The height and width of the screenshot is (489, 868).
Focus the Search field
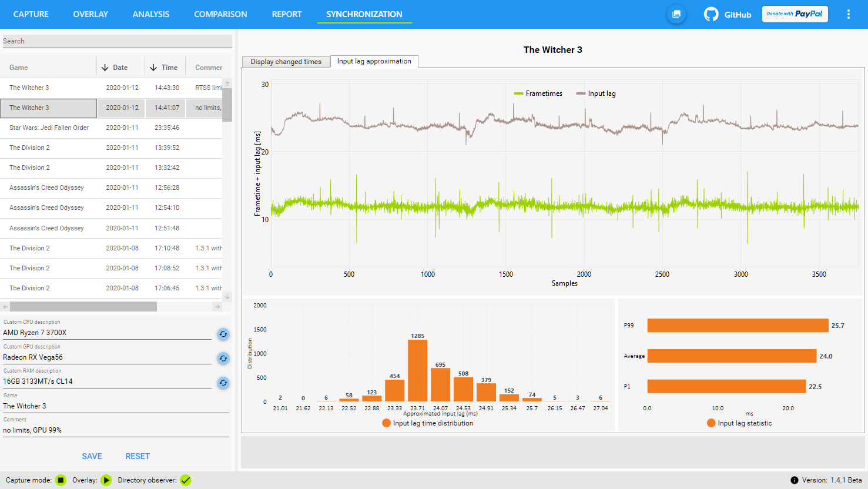pos(117,41)
